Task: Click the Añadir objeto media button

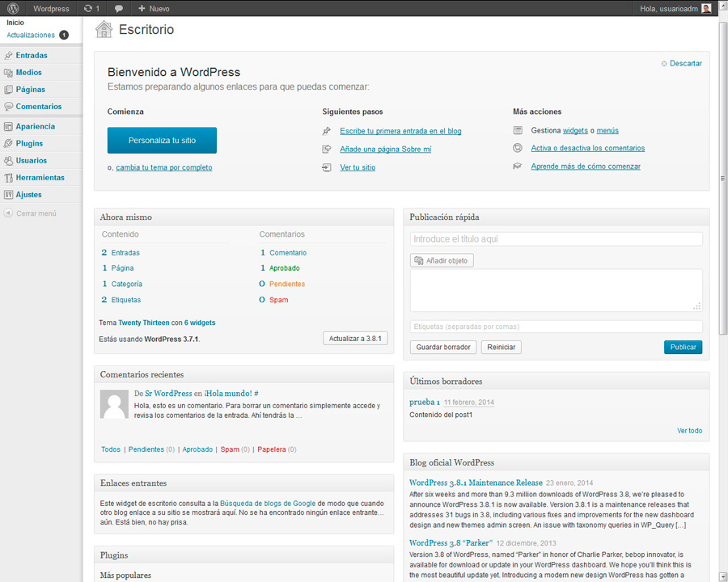Action: click(442, 260)
